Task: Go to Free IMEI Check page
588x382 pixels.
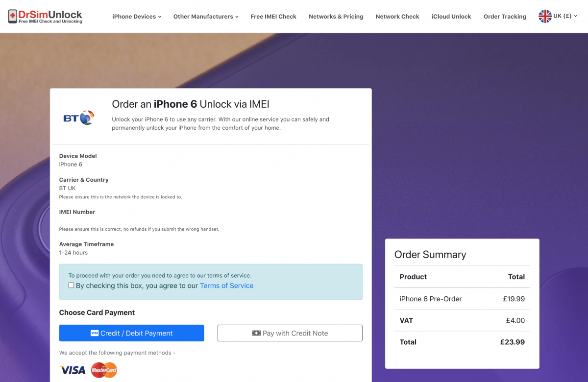Action: 273,16
